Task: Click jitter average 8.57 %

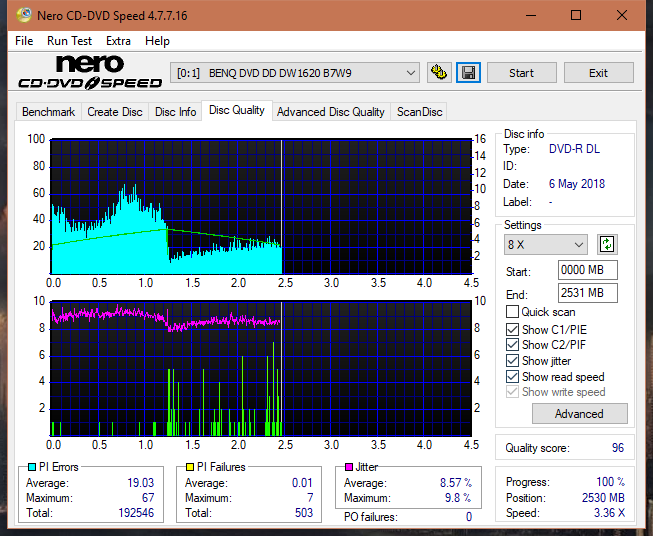Action: point(456,483)
